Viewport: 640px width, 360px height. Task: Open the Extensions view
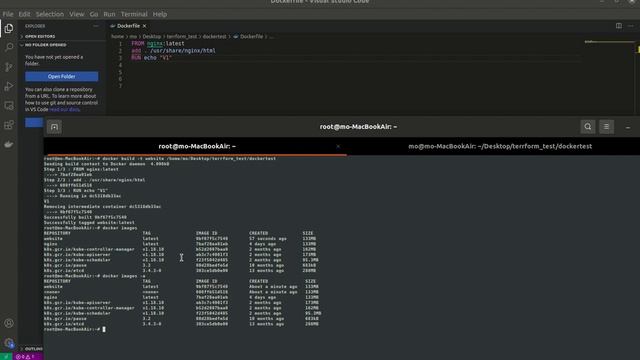tap(9, 125)
